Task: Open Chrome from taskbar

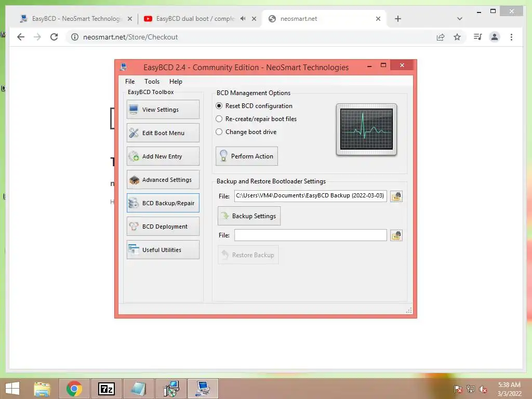Action: (x=74, y=389)
